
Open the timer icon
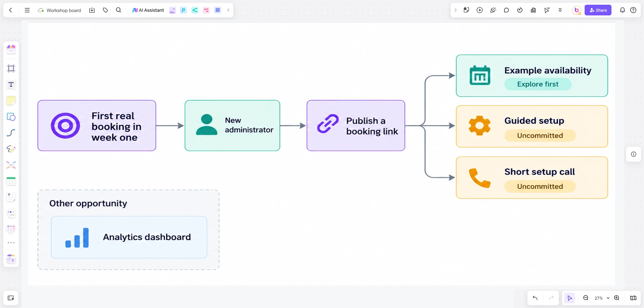[x=520, y=10]
